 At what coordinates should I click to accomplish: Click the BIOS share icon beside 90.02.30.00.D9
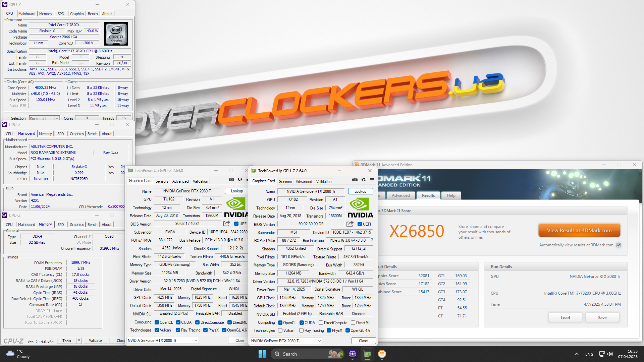tap(350, 224)
